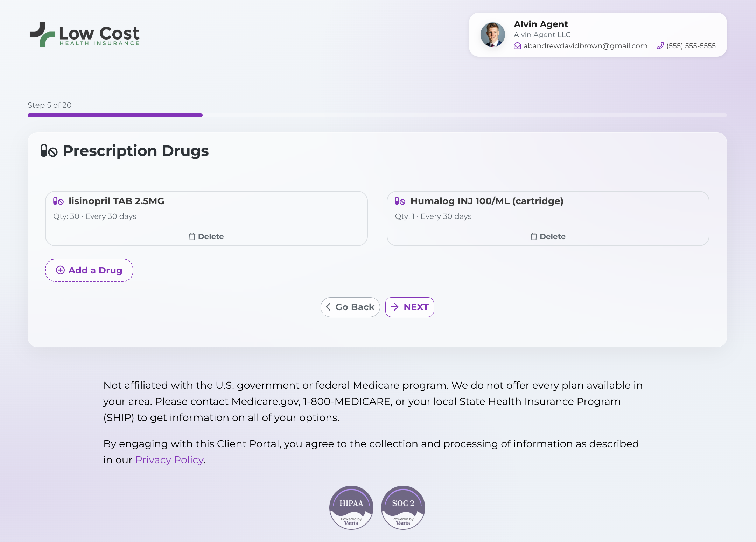This screenshot has height=542, width=756.
Task: Click the email envelope icon
Action: (517, 46)
